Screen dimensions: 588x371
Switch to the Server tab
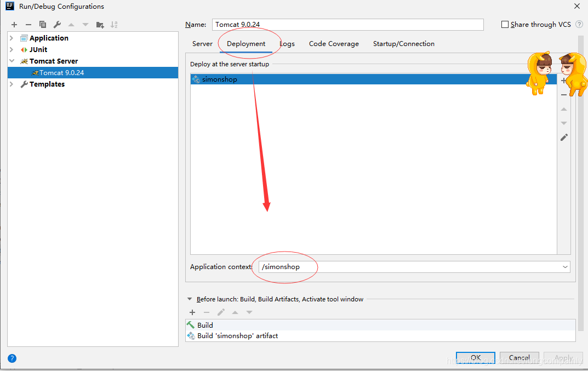pyautogui.click(x=203, y=44)
